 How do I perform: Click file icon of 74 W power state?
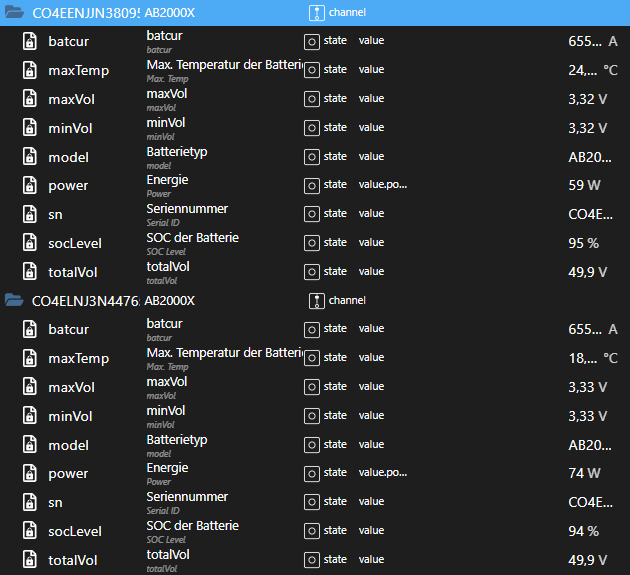pos(30,473)
